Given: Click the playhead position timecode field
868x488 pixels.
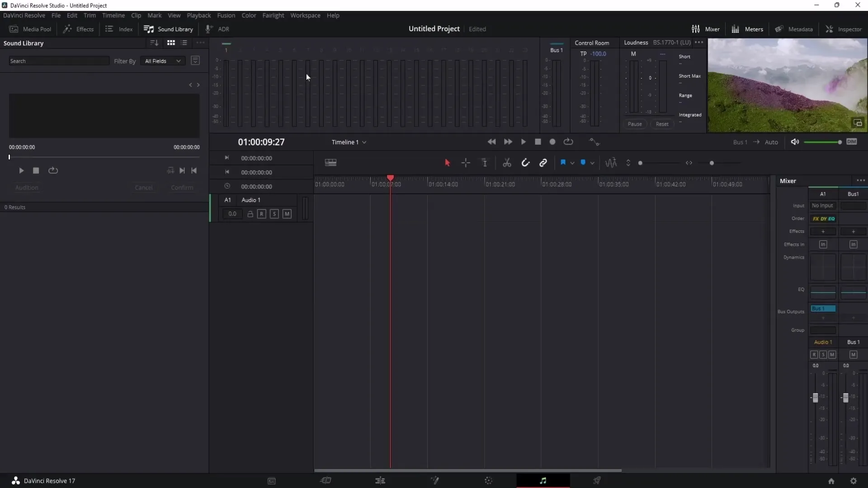Looking at the screenshot, I should click(261, 142).
